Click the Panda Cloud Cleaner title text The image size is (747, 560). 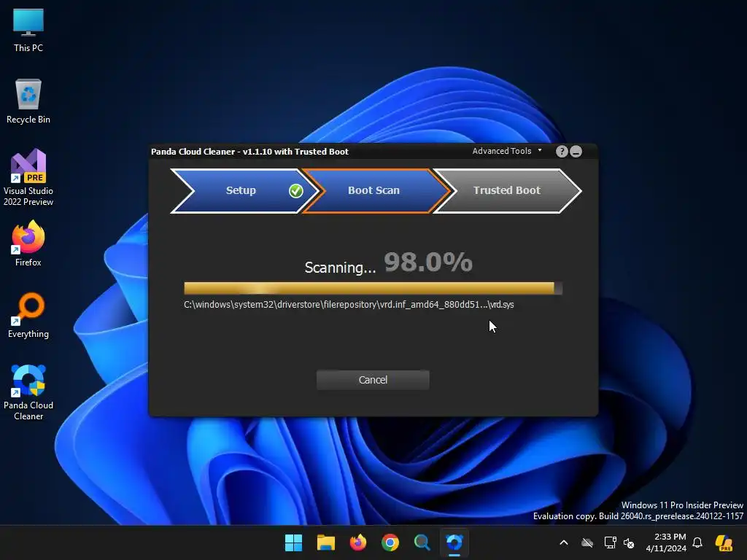coord(249,152)
